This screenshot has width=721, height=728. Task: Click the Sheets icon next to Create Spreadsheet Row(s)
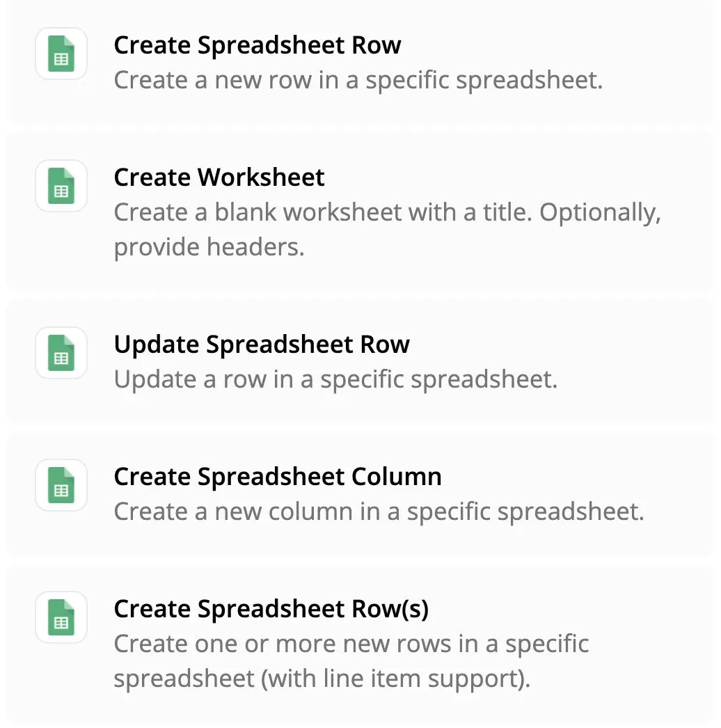point(61,617)
